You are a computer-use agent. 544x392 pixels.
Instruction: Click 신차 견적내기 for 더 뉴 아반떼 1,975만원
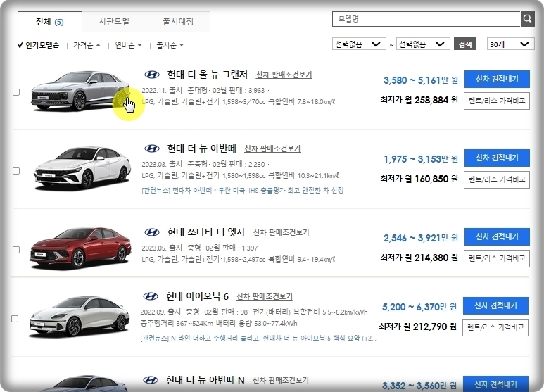[x=497, y=158]
